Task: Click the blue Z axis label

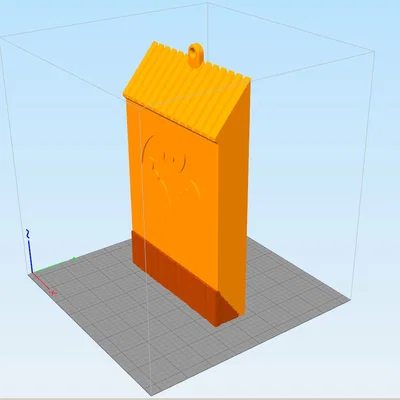Action: [28, 234]
